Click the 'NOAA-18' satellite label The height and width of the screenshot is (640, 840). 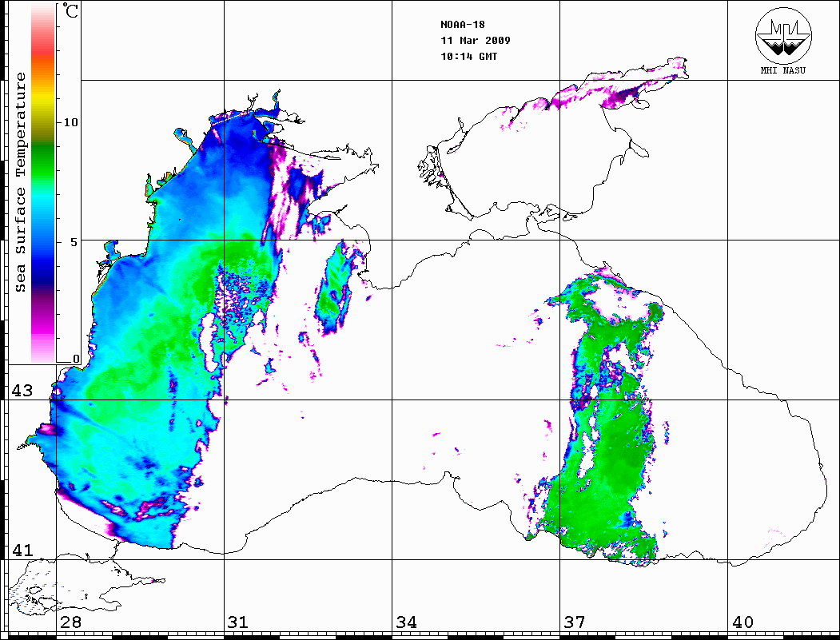pos(463,25)
